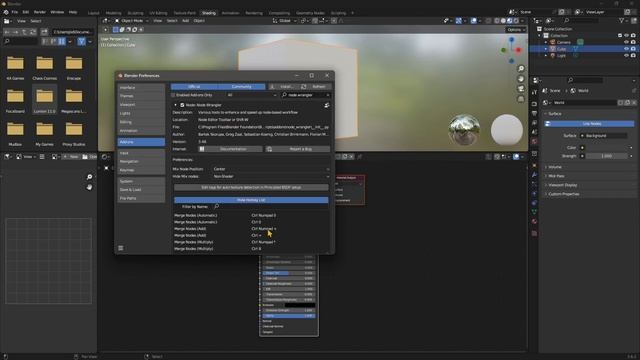The image size is (640, 360).
Task: Collapse the Node Wrangler add-on details
Action: [176, 105]
